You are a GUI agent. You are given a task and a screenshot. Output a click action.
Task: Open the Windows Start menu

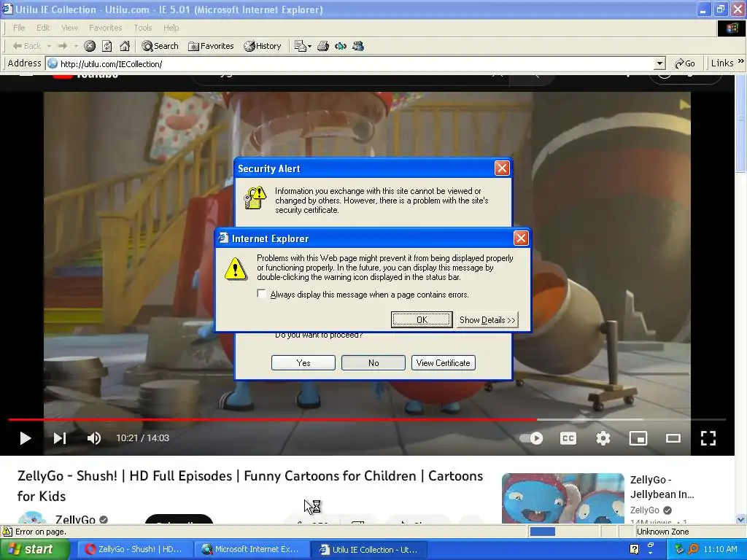point(34,549)
